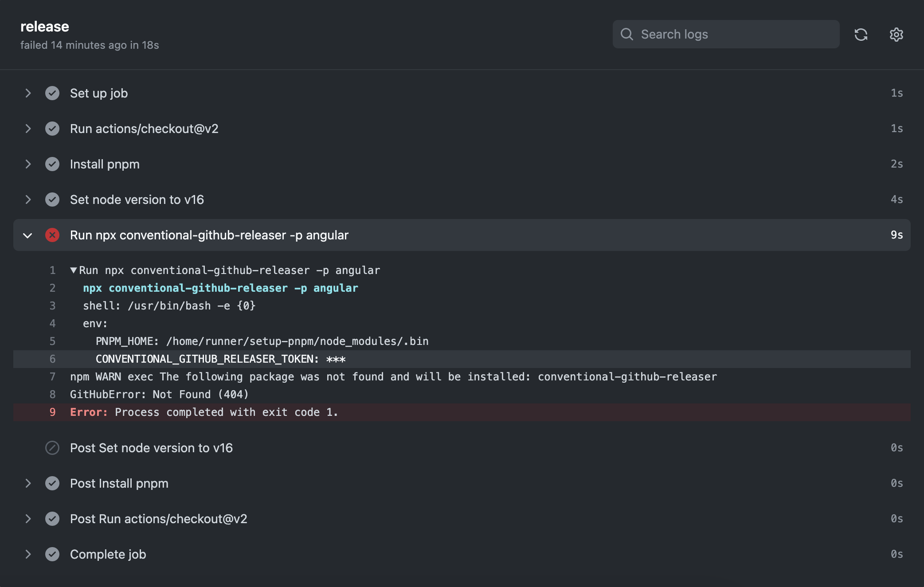Select the Set node version to v16 step
The width and height of the screenshot is (924, 587).
coord(137,200)
